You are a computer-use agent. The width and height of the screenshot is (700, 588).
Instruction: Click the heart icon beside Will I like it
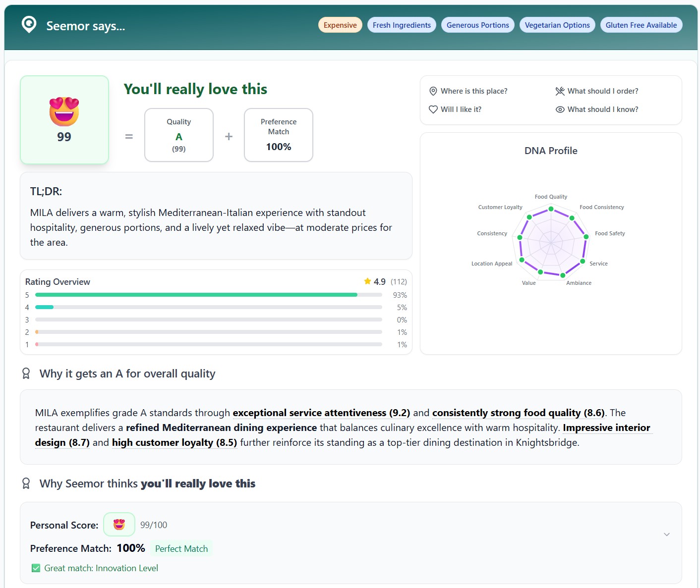tap(433, 109)
